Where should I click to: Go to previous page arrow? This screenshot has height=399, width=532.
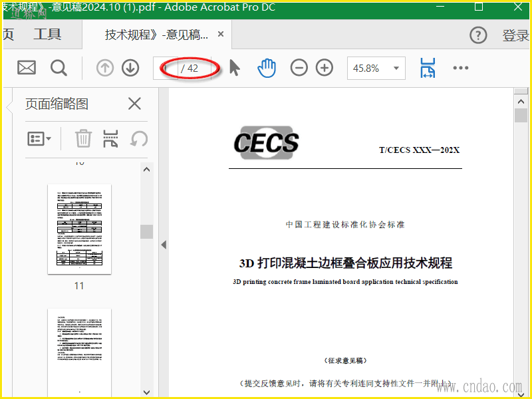[105, 68]
